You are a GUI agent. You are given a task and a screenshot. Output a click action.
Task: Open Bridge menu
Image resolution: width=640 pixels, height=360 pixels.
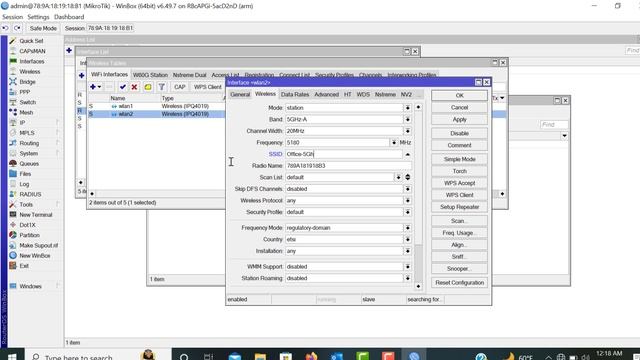coord(27,82)
